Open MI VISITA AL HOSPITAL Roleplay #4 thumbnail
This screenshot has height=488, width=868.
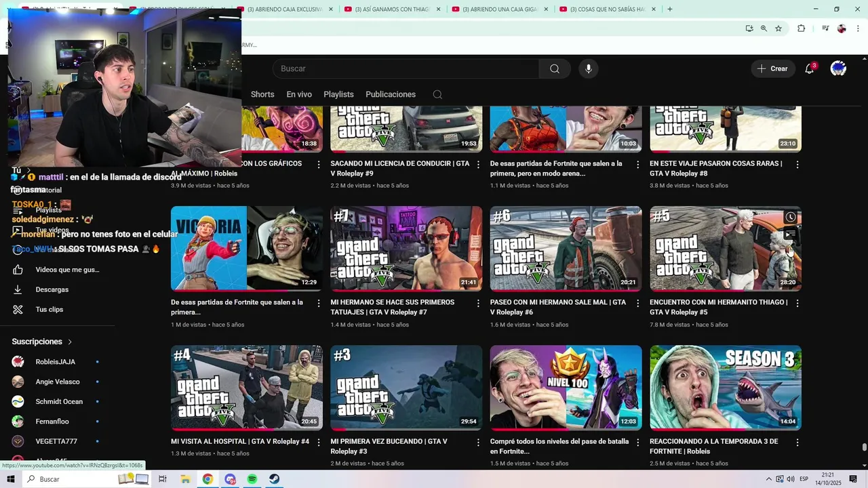247,388
